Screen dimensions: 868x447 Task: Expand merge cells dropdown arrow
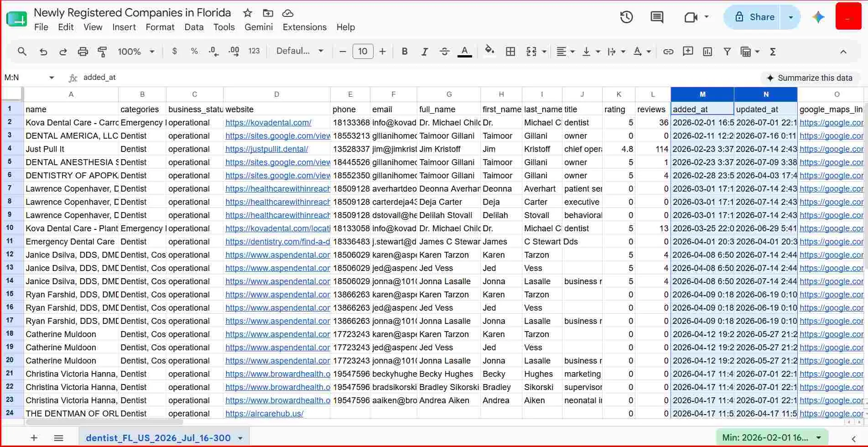point(544,52)
